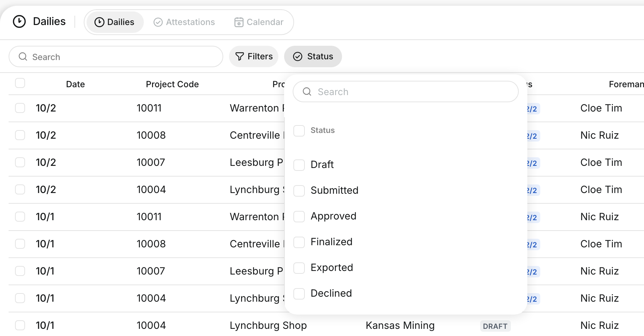Click the magnifier icon in main search bar

(23, 56)
